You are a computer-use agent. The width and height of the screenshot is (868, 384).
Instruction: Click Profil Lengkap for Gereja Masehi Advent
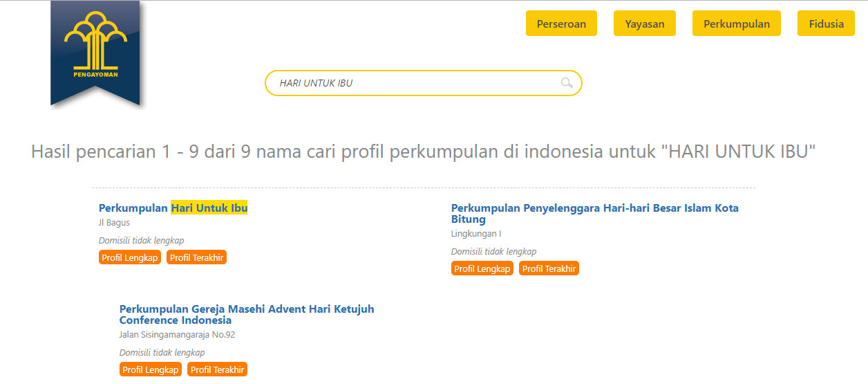[x=151, y=369]
